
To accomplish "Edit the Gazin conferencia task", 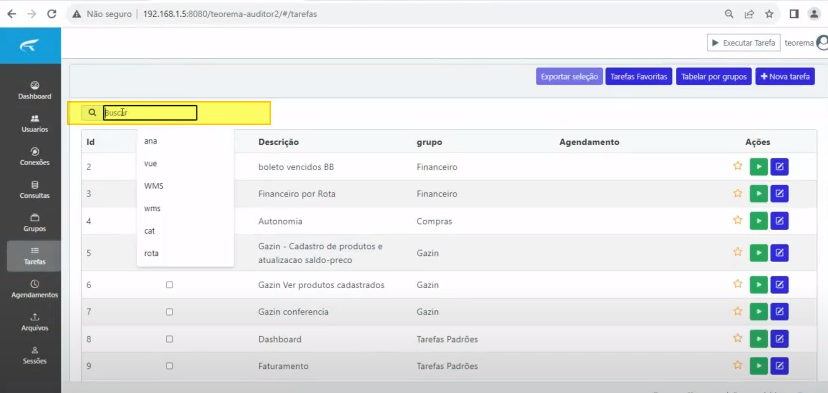I will 779,312.
